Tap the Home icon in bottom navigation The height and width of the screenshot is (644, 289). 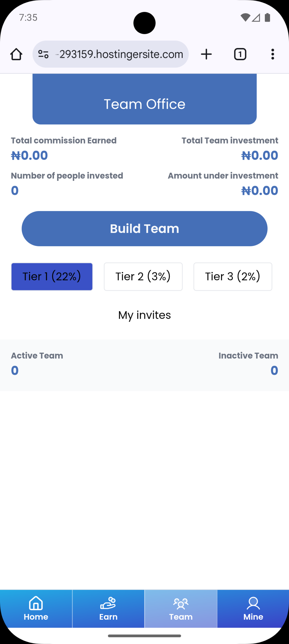coord(36,603)
